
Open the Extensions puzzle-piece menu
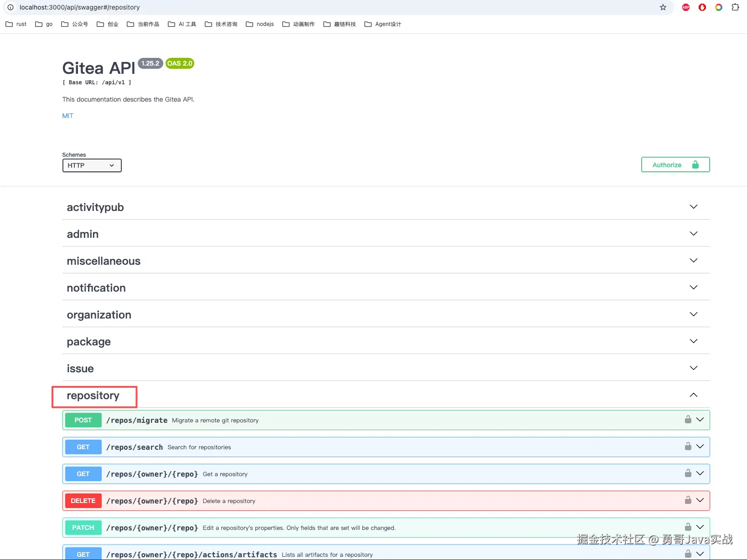point(735,7)
